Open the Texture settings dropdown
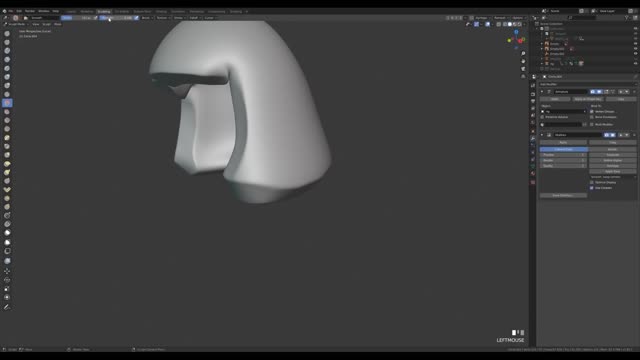Viewport: 640px width, 360px height. 163,18
